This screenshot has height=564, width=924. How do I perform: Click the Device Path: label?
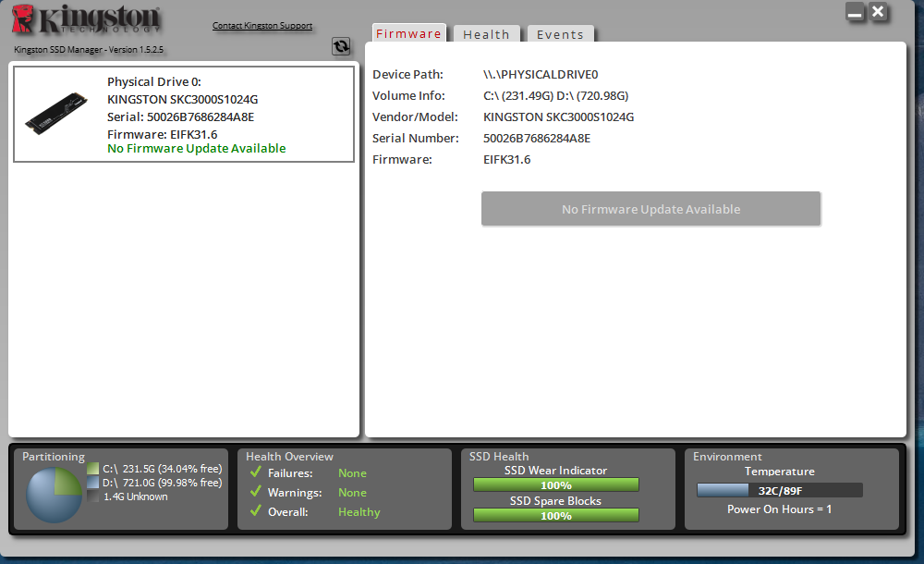[407, 74]
